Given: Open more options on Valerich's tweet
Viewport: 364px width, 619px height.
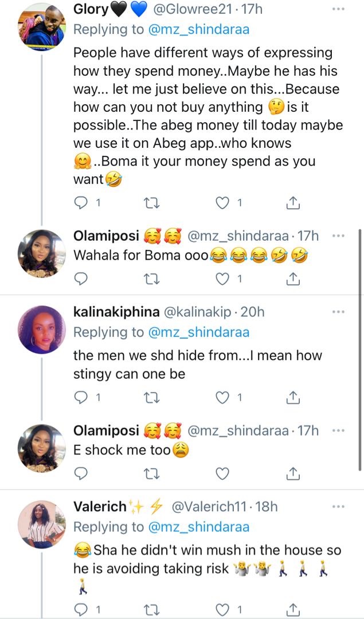Looking at the screenshot, I should point(339,507).
